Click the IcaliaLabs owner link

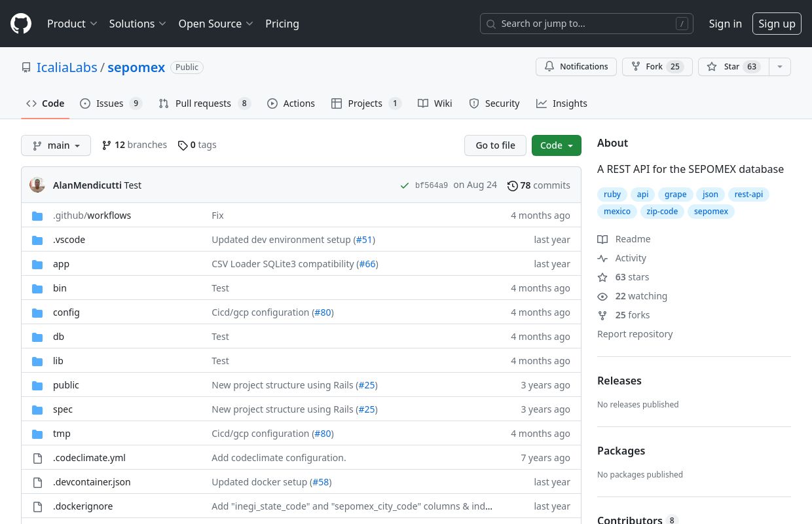[67, 67]
